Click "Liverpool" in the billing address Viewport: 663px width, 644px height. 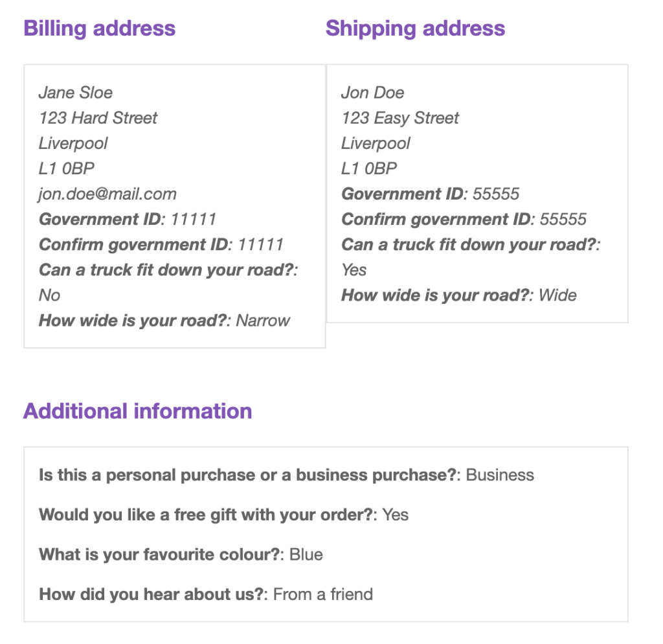pos(73,143)
